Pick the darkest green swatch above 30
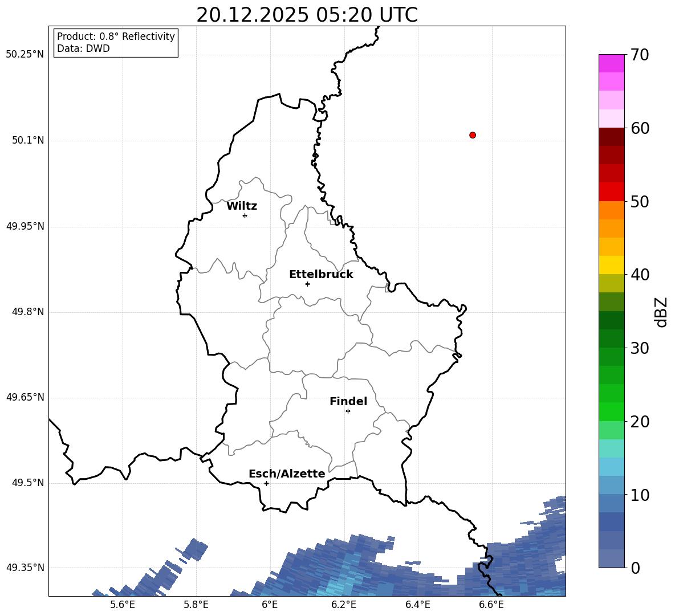The image size is (675, 616). tap(611, 320)
